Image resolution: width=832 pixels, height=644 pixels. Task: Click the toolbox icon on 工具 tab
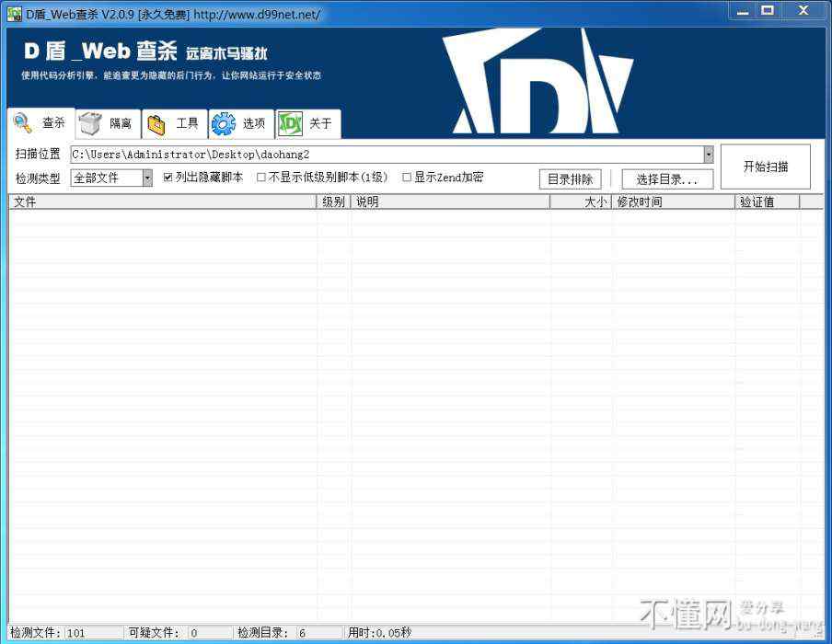pyautogui.click(x=156, y=124)
